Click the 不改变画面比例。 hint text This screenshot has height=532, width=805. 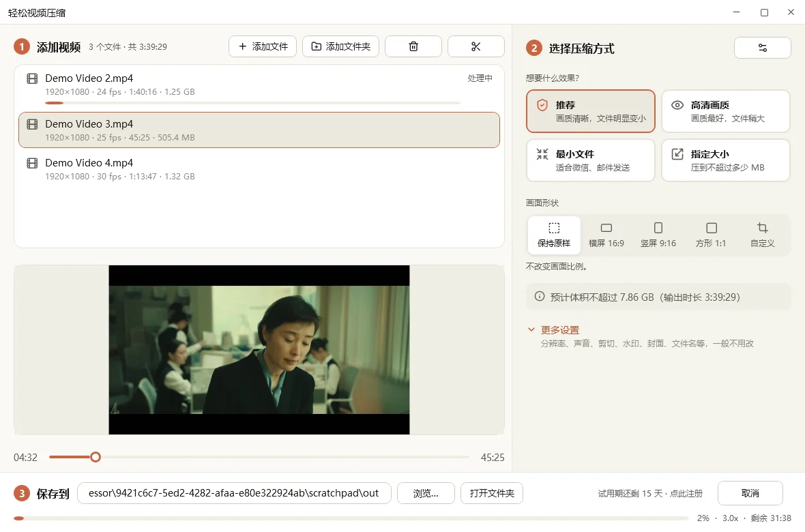tap(557, 267)
